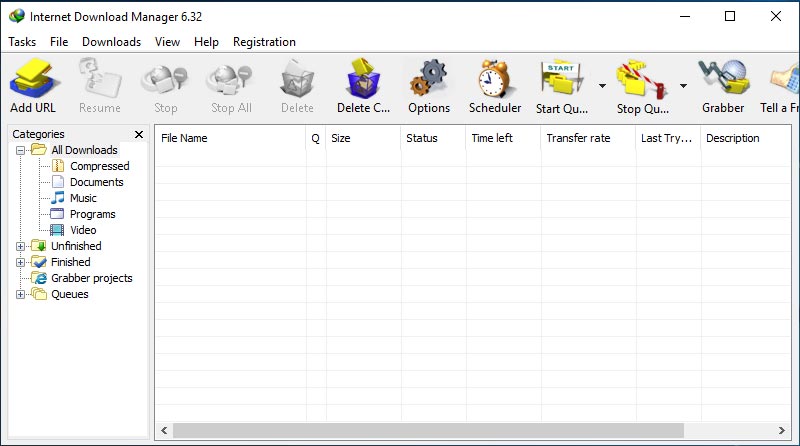
Task: Expand the Unfinished tree node
Action: tap(21, 246)
